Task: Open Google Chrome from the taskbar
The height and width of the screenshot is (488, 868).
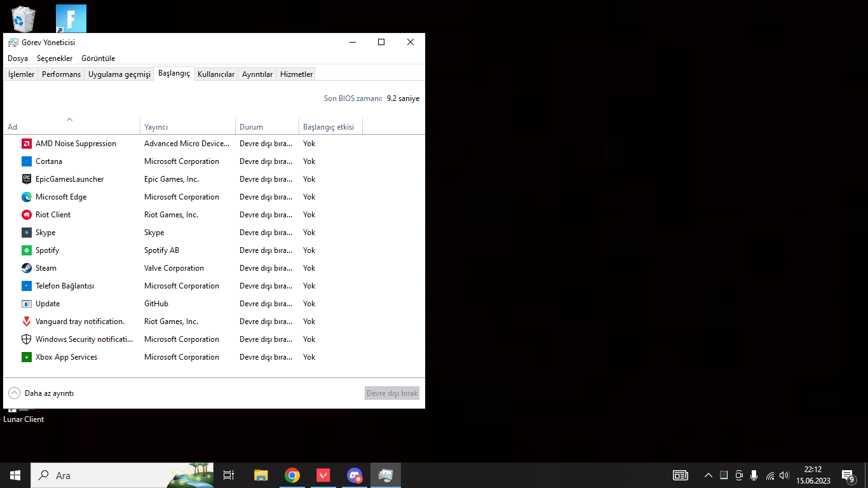Action: tap(292, 475)
